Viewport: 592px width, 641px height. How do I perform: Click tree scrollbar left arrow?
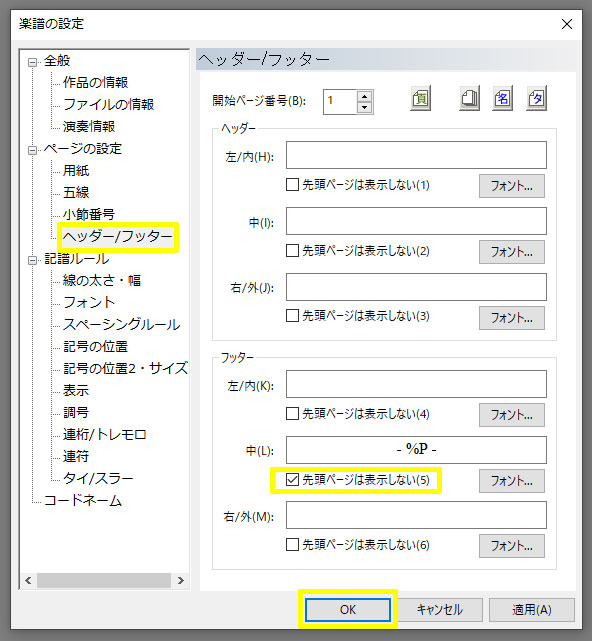28,580
